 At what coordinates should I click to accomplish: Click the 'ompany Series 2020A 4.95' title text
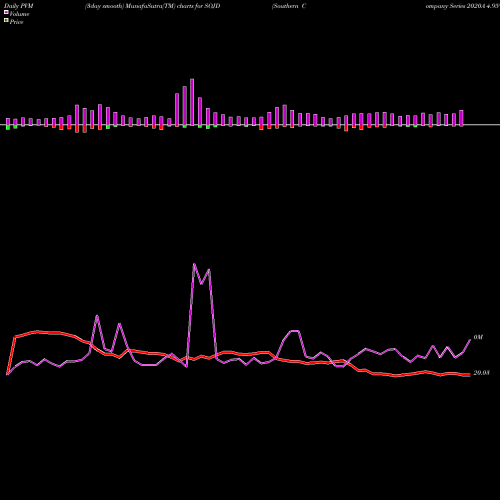[462, 6]
